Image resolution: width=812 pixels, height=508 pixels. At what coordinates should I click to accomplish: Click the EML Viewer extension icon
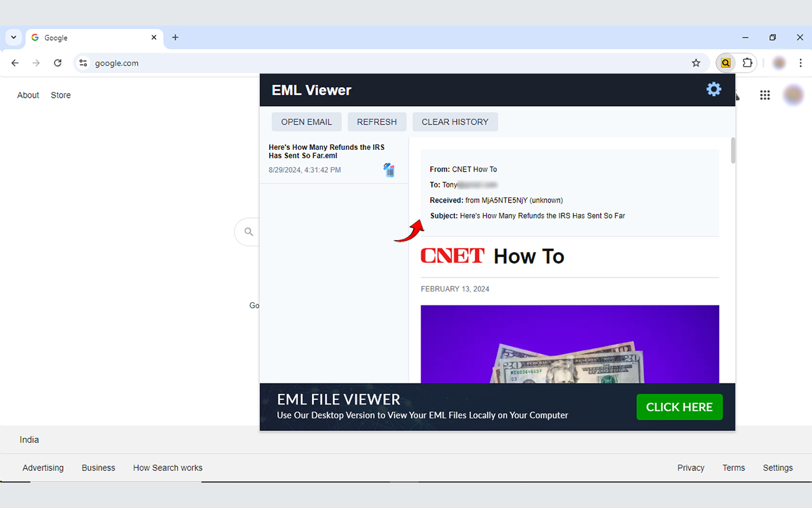tap(725, 63)
